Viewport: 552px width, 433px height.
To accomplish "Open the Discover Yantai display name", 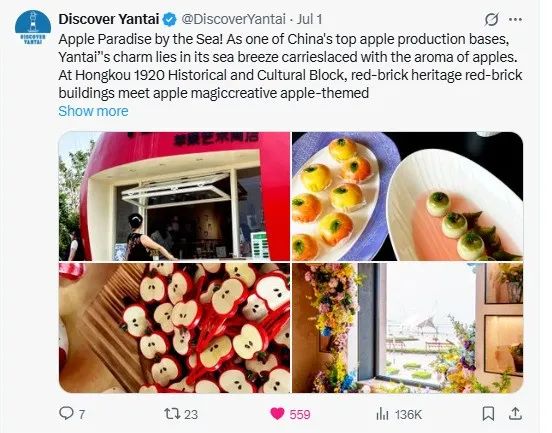I will [109, 19].
